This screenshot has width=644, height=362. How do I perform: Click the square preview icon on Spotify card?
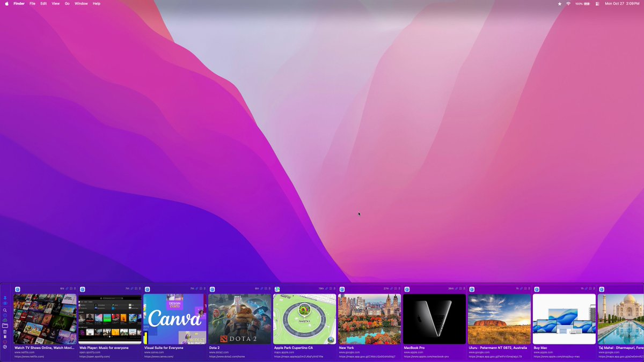[136, 289]
